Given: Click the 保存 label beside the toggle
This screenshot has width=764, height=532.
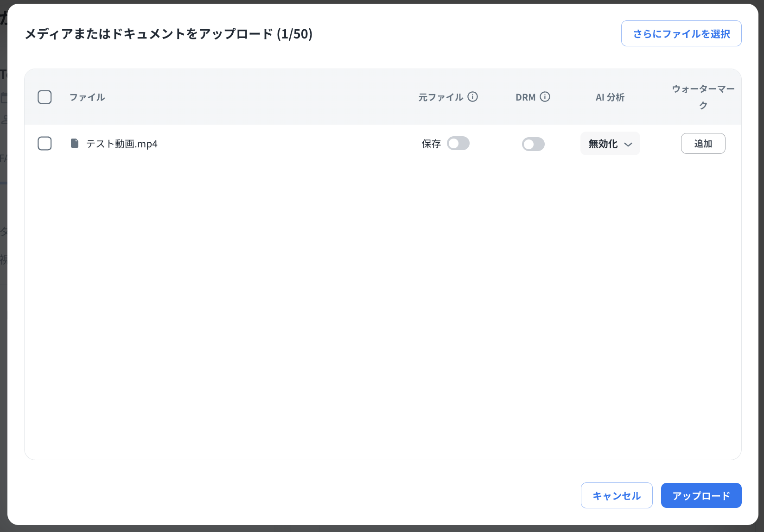Looking at the screenshot, I should [431, 144].
